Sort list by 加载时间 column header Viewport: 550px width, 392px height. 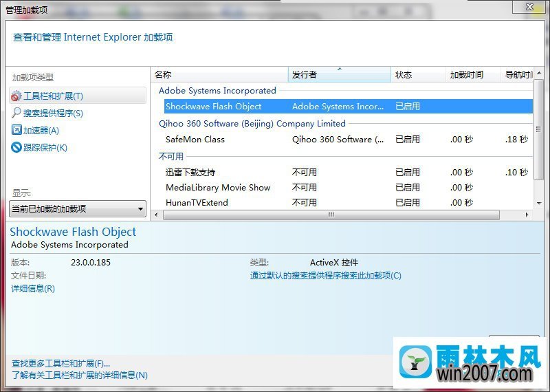point(473,75)
